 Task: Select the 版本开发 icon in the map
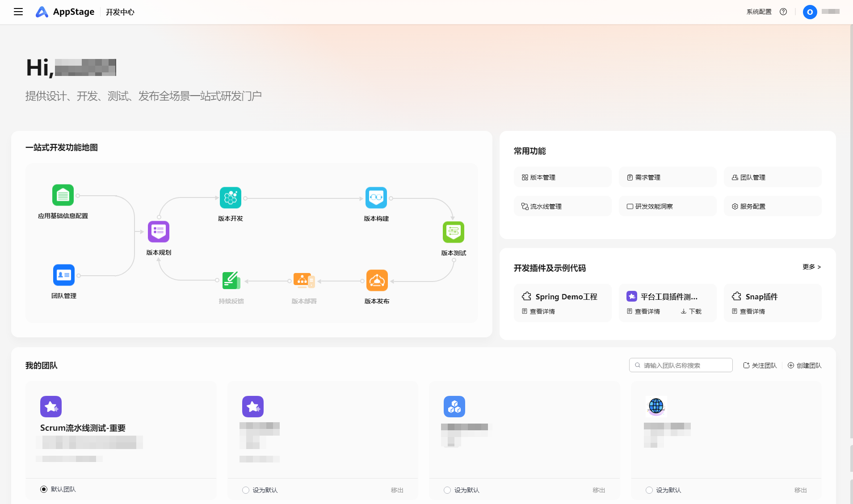tap(231, 198)
